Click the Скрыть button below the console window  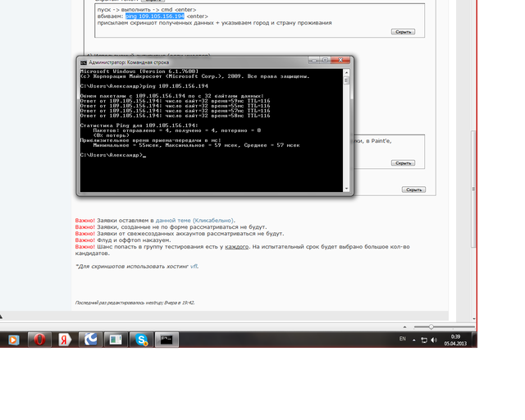click(413, 189)
